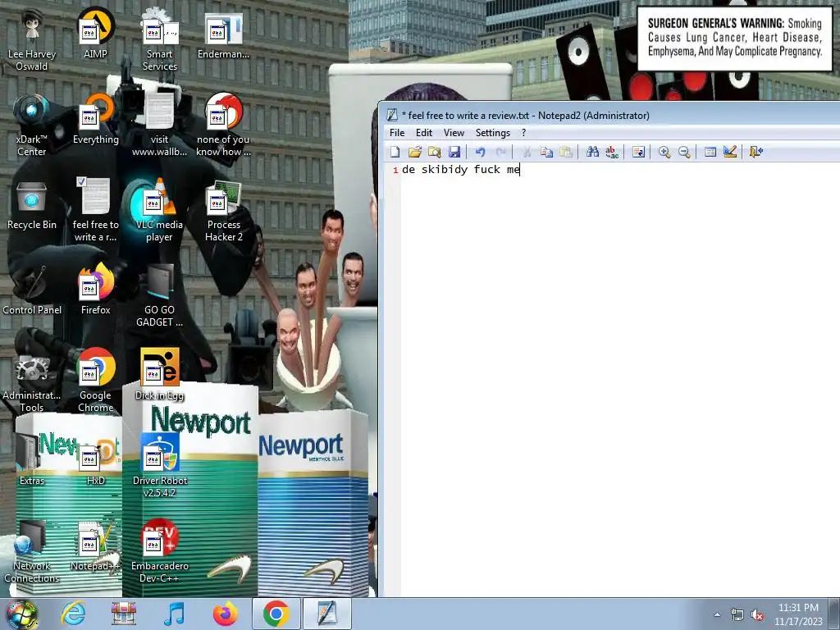The image size is (840, 630).
Task: Open the File menu
Action: (x=397, y=133)
